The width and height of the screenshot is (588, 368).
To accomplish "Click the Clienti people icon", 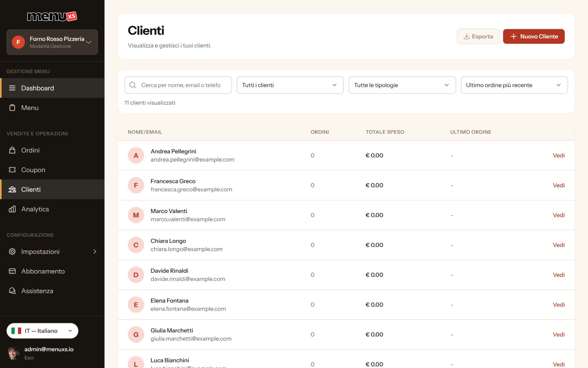I will coord(12,190).
